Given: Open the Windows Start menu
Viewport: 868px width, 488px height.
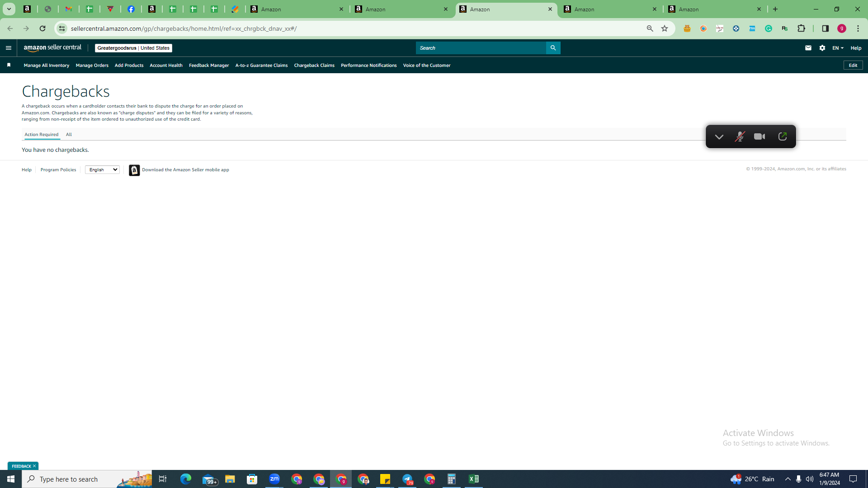Looking at the screenshot, I should 11,479.
